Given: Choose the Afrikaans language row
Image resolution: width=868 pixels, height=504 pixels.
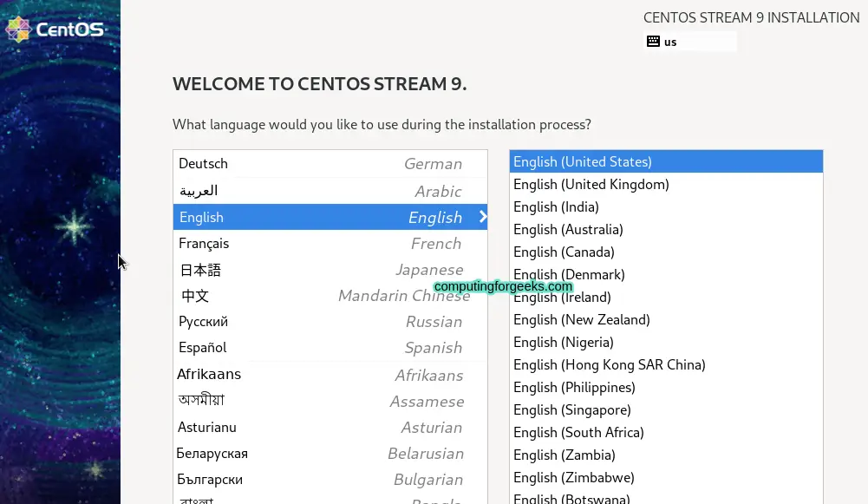Looking at the screenshot, I should tap(330, 375).
